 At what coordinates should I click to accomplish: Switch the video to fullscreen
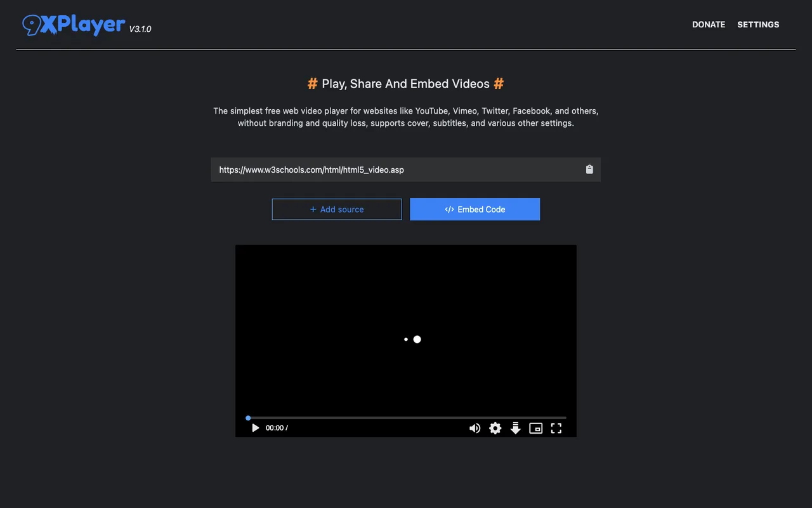point(556,428)
